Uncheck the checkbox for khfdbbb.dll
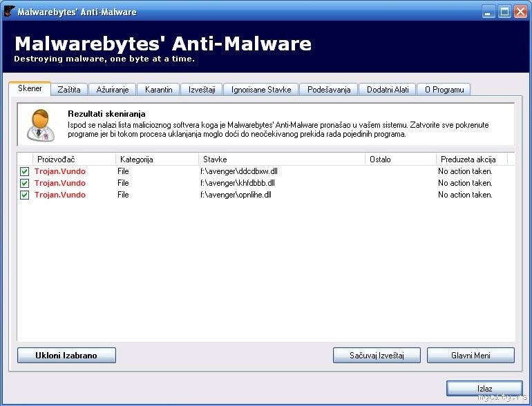532x406 pixels. (x=24, y=183)
